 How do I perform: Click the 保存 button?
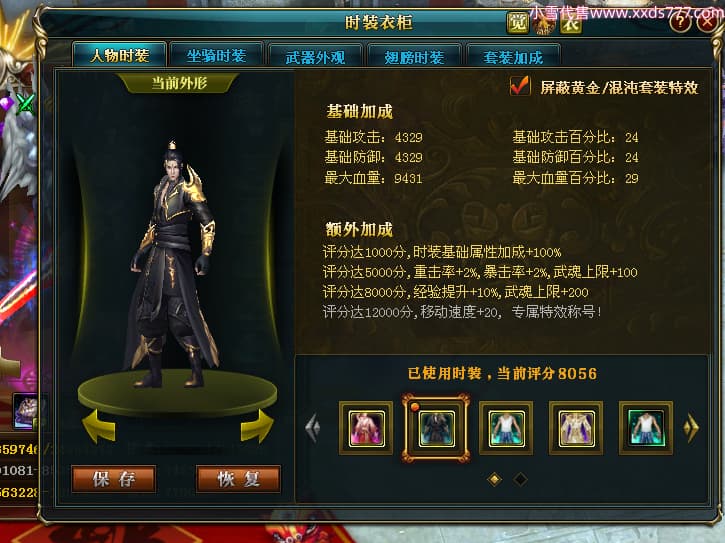click(x=114, y=479)
